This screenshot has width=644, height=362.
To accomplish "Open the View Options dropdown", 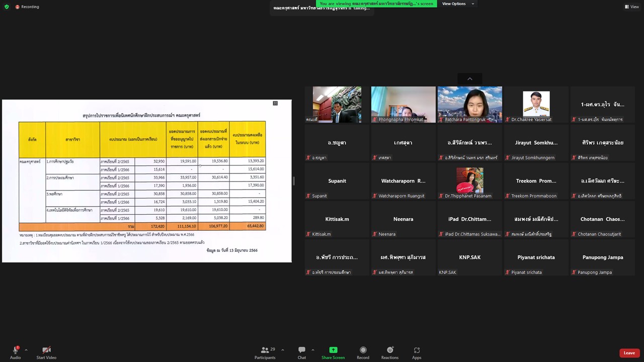I will (x=457, y=4).
